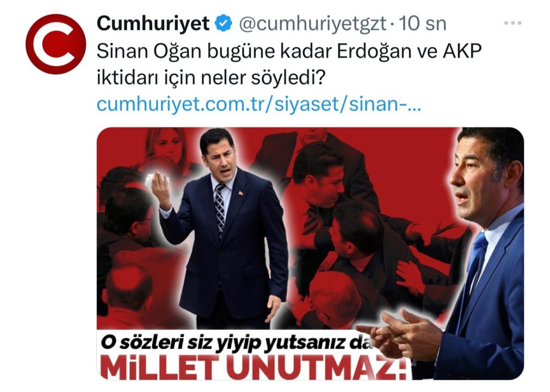Open the news image card thumbnail

coord(310,254)
